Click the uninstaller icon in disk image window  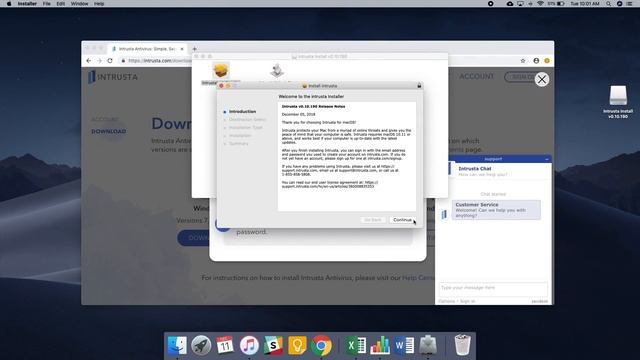click(x=277, y=70)
